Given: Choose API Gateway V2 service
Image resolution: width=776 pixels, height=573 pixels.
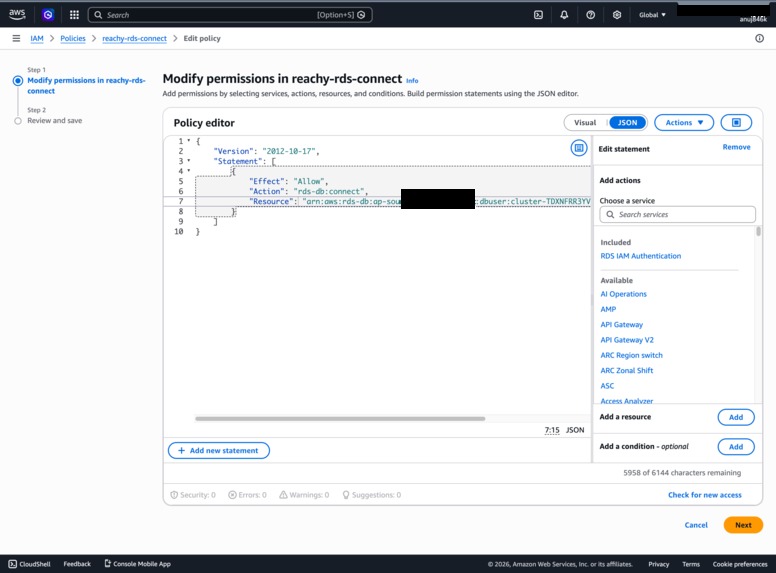Looking at the screenshot, I should point(627,340).
